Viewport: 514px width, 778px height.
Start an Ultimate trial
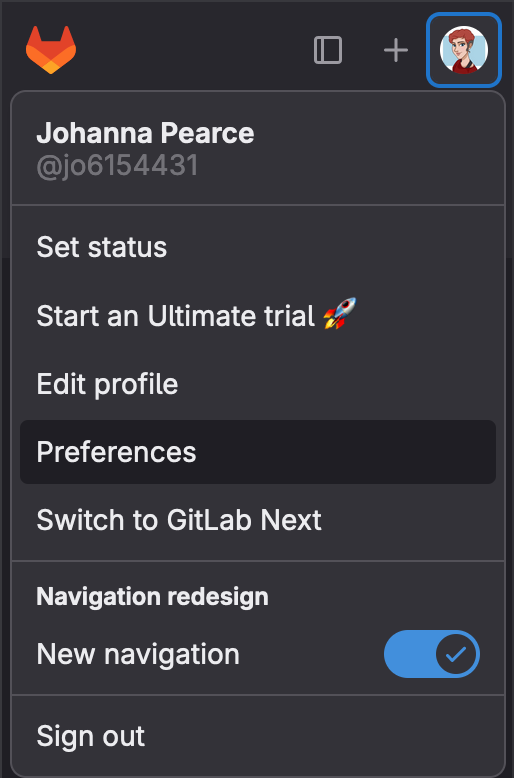258,316
